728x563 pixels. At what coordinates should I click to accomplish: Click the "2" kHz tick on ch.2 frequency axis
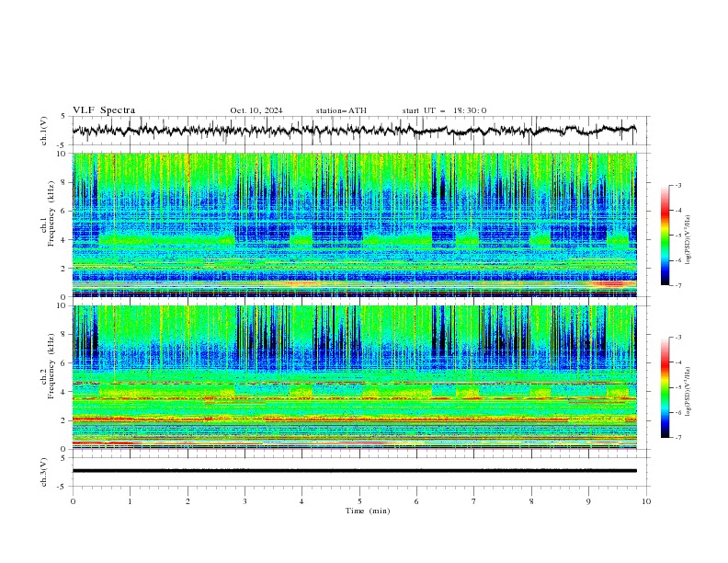pos(64,420)
